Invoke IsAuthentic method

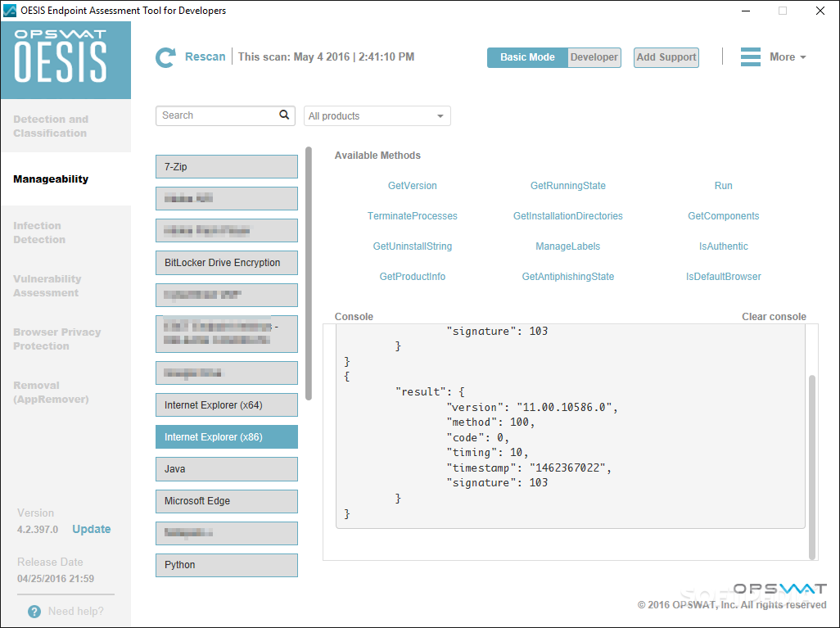[723, 246]
